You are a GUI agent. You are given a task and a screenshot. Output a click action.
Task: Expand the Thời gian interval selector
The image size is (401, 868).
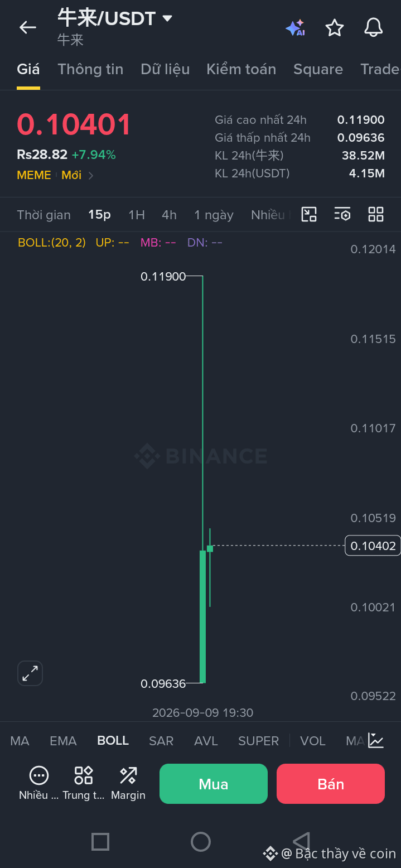pyautogui.click(x=44, y=215)
